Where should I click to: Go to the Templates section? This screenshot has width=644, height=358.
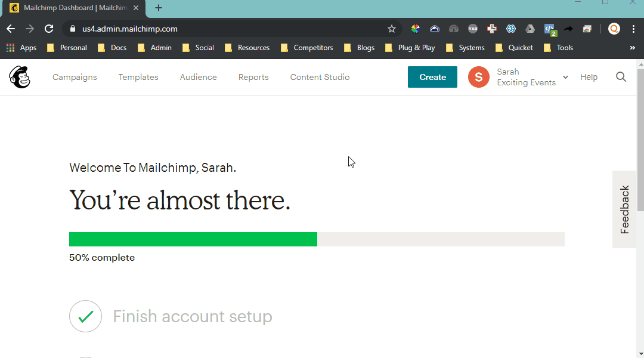click(x=138, y=77)
